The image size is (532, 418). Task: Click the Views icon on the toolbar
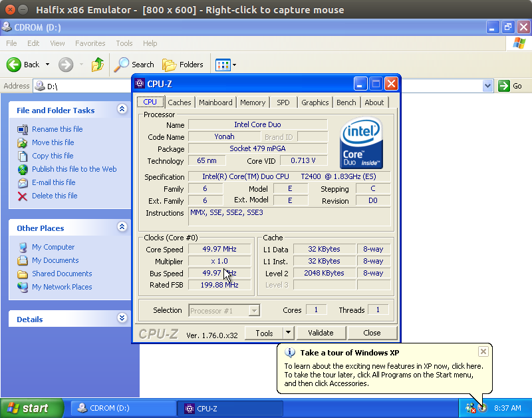[222, 65]
